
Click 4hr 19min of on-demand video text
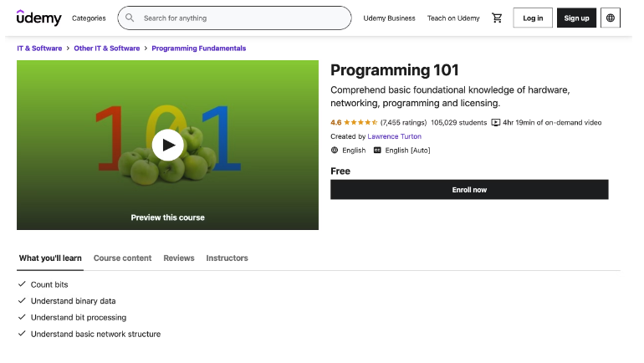coord(552,122)
